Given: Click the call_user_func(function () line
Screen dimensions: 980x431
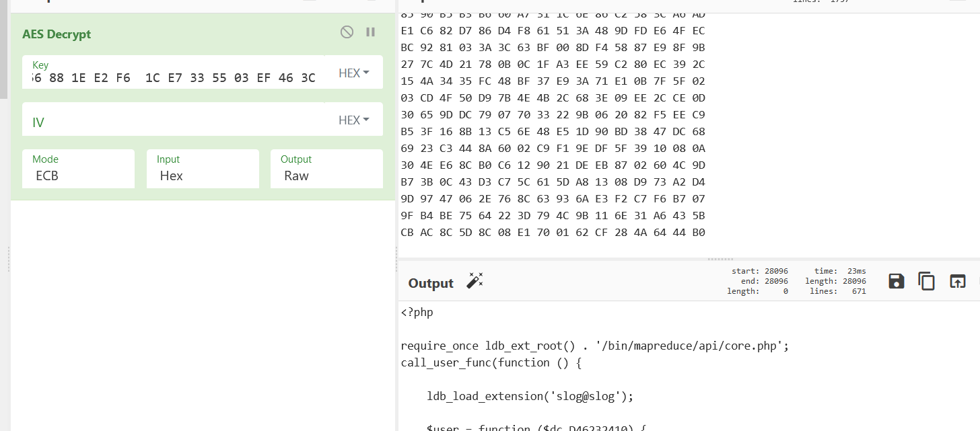Looking at the screenshot, I should [491, 362].
